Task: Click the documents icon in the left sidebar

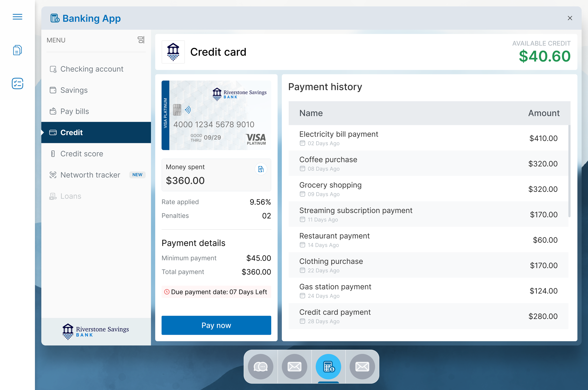Action: [x=17, y=50]
